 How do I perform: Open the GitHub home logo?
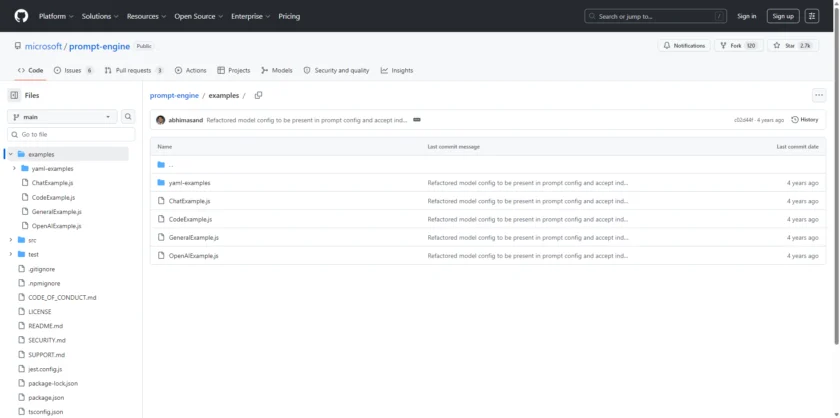pyautogui.click(x=21, y=16)
